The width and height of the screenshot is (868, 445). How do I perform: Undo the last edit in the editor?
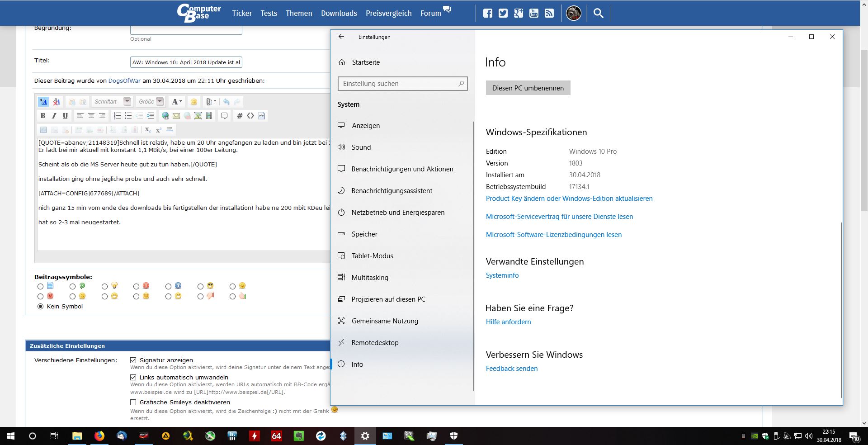coord(226,102)
